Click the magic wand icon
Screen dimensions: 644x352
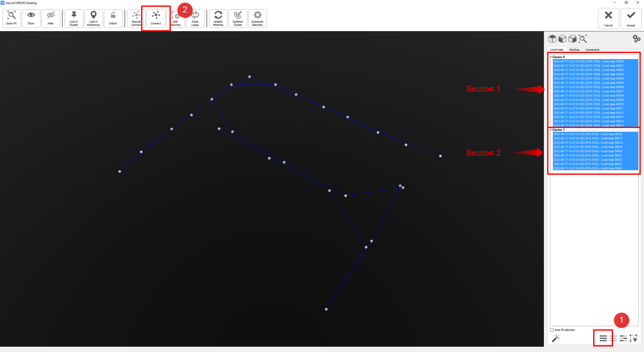tap(556, 338)
